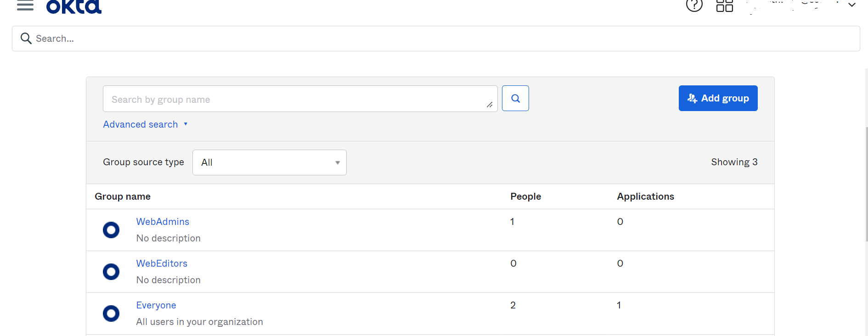Focus the Search by group name field
Screen dimensions: 868x336
[294, 99]
